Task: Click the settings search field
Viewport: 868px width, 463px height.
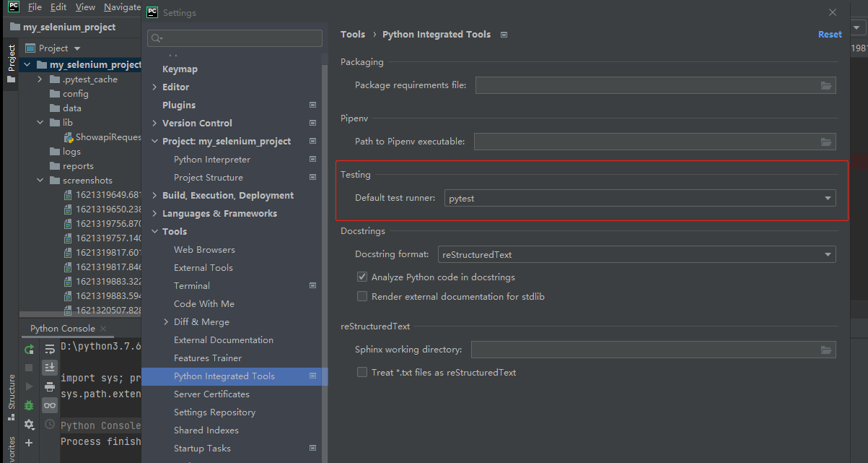Action: pyautogui.click(x=234, y=38)
